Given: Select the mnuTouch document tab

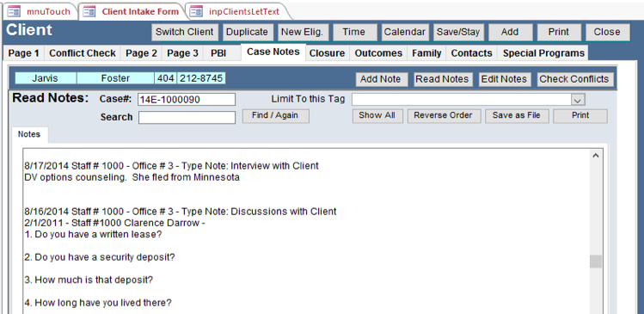Looking at the screenshot, I should tap(40, 11).
